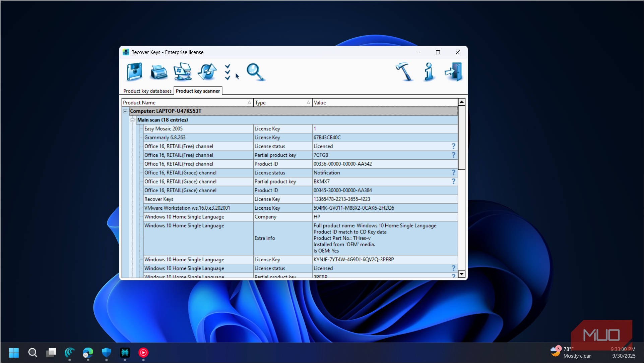The image size is (644, 363).
Task: Open the checklist options icon
Action: [228, 72]
